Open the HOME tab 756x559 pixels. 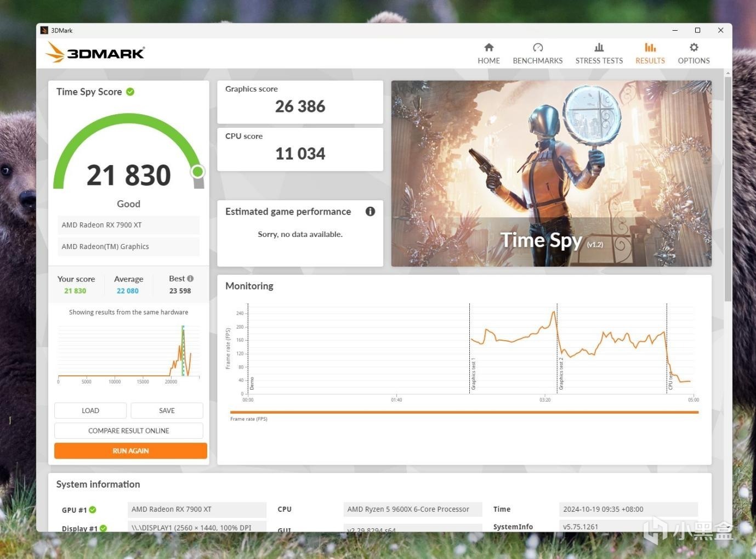pyautogui.click(x=488, y=54)
